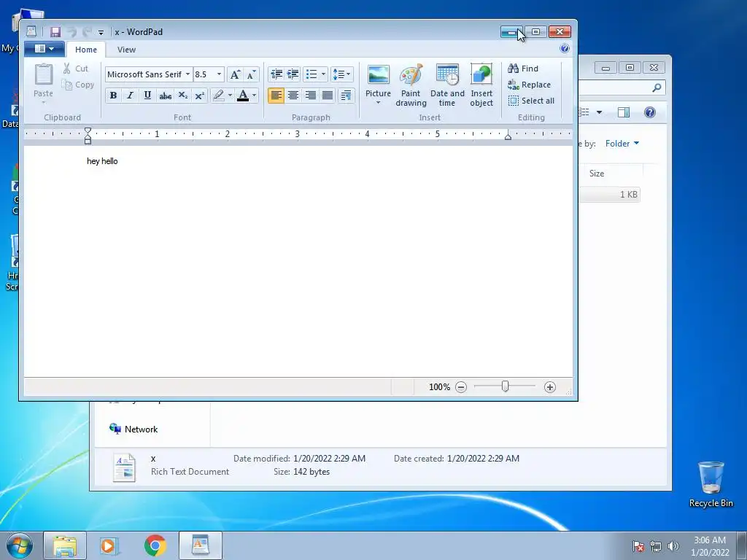Open the highlight color dropdown arrow
Image resolution: width=747 pixels, height=560 pixels.
[x=230, y=96]
